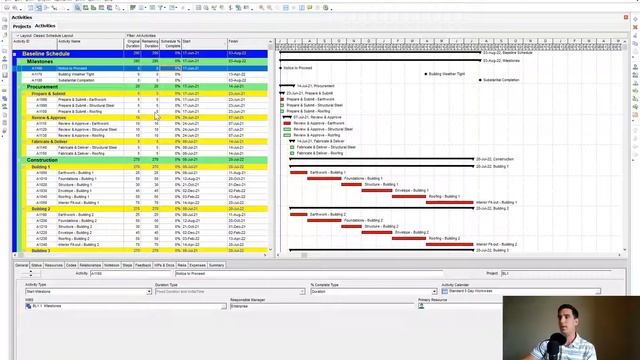Open the General details tab
Screen dimensions: 640x360
tap(22, 265)
